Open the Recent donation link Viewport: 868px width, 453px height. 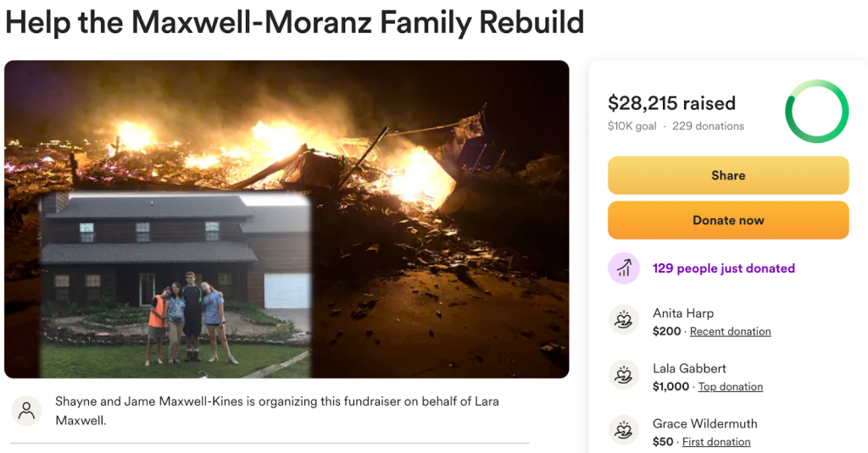point(730,332)
